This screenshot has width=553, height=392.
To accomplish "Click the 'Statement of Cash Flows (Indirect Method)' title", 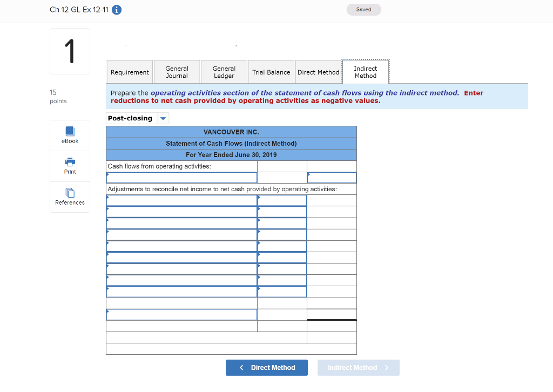I will click(x=231, y=144).
